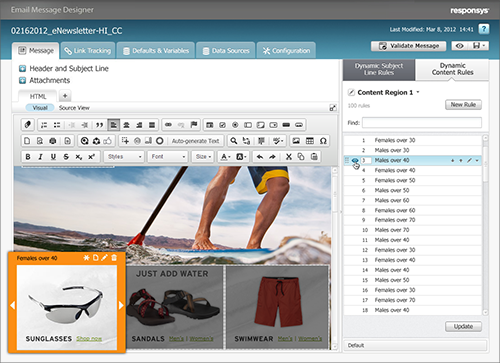Click the anchor flag icon
500x363 pixels.
pos(194,125)
